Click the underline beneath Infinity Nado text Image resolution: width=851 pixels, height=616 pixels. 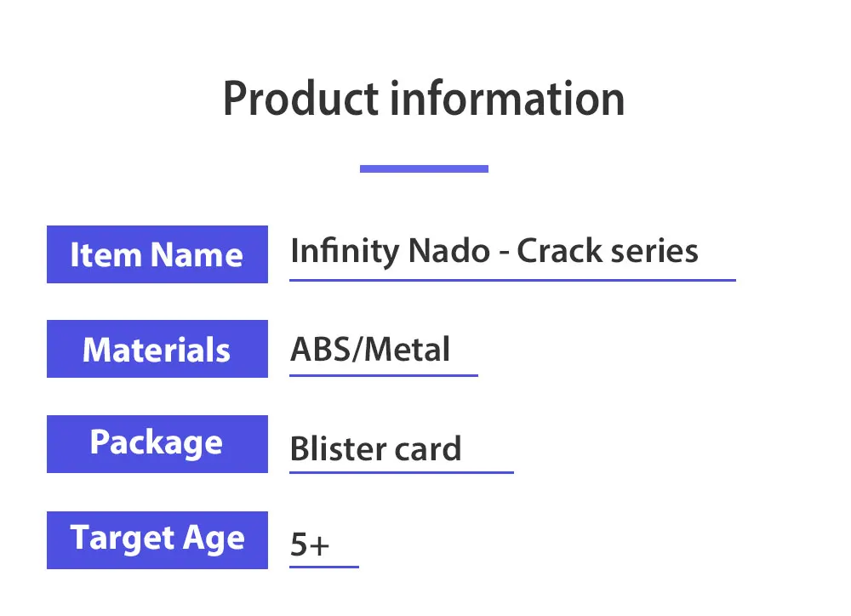pyautogui.click(x=511, y=279)
